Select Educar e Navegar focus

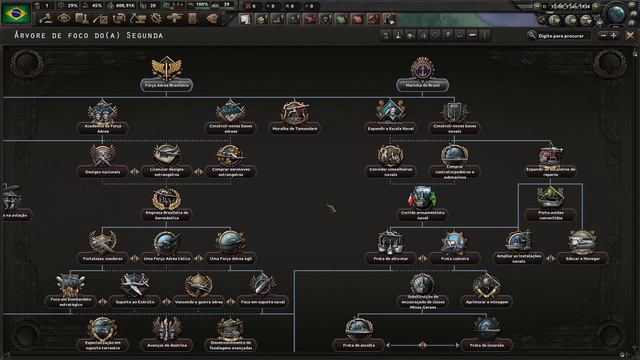[582, 247]
